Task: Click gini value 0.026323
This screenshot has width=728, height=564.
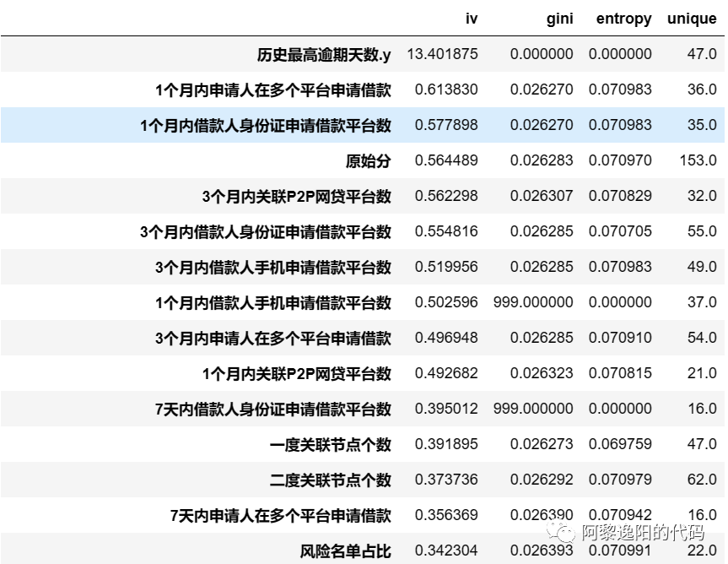Action: [542, 373]
